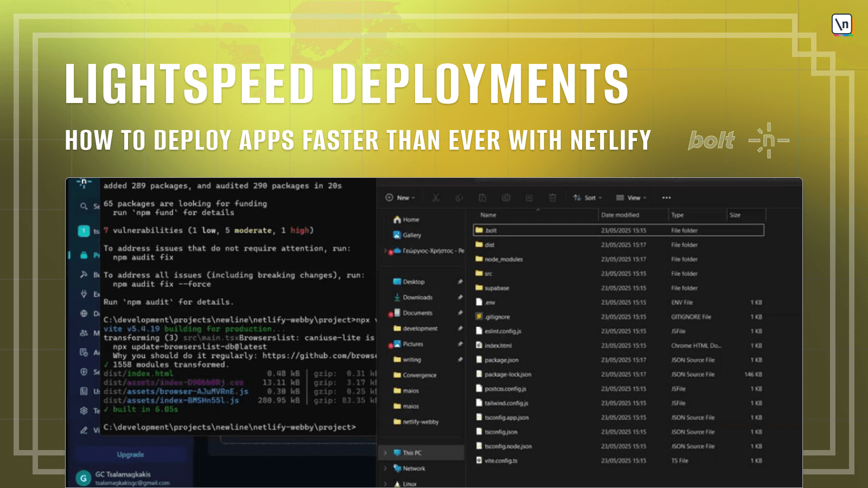Click Delete trash icon in Explorer toolbar

552,197
